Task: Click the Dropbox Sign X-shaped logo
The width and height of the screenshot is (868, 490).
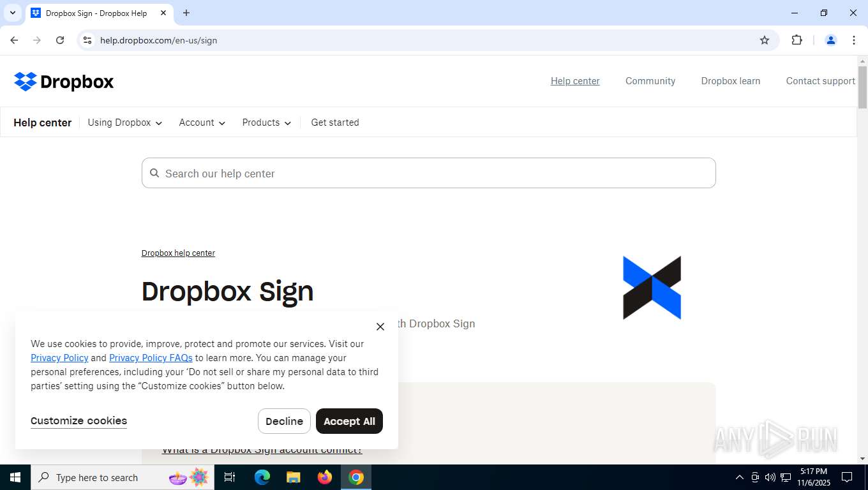Action: (x=652, y=288)
